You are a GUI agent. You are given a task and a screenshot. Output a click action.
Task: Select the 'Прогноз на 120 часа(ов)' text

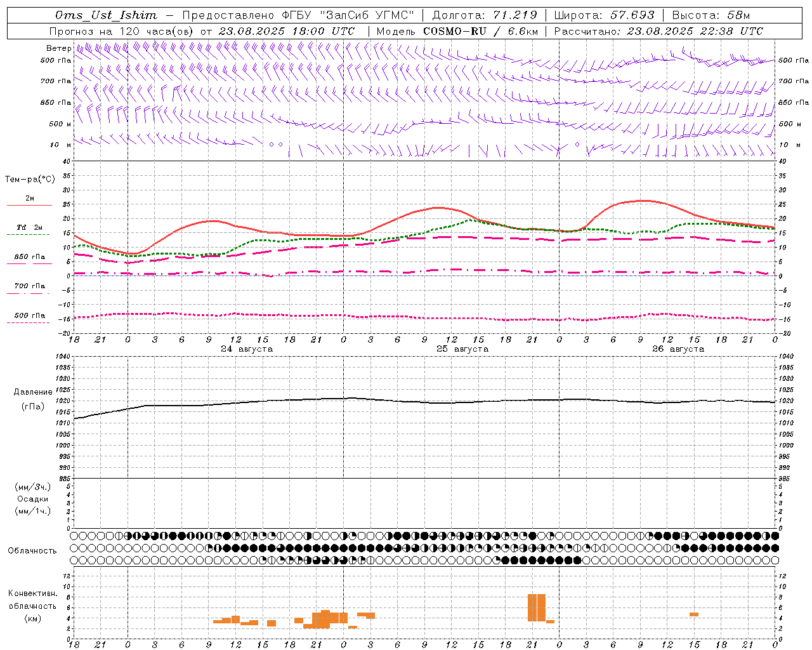click(122, 31)
